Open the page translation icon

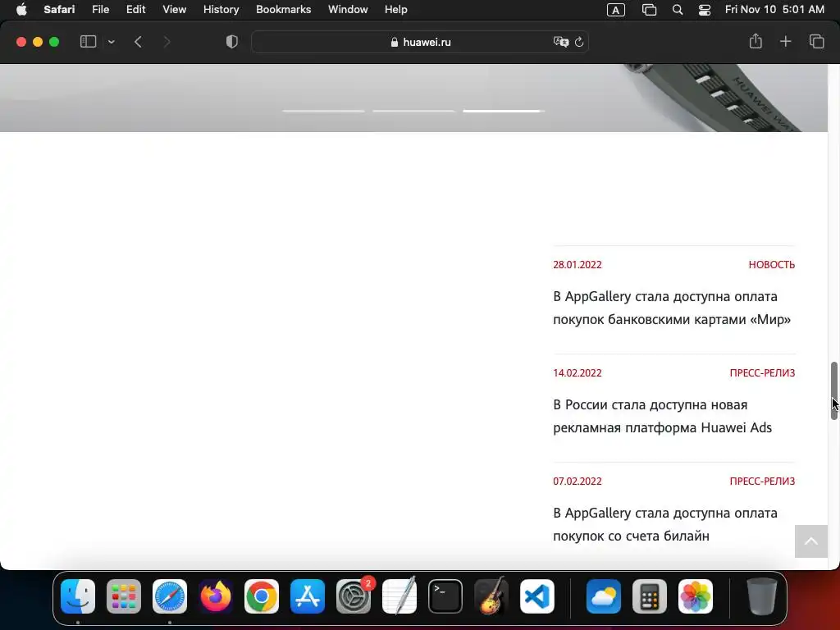(x=561, y=42)
